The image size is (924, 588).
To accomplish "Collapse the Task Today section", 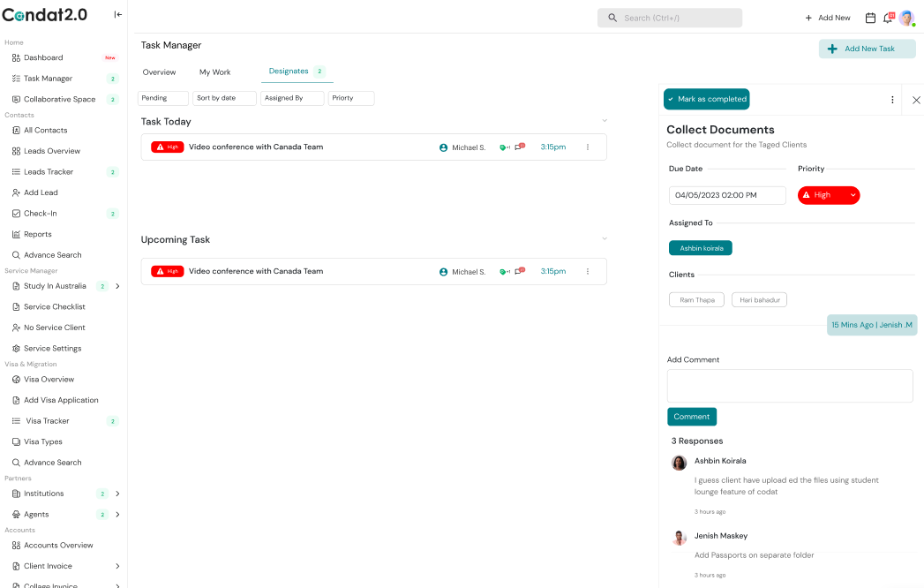I will click(605, 121).
